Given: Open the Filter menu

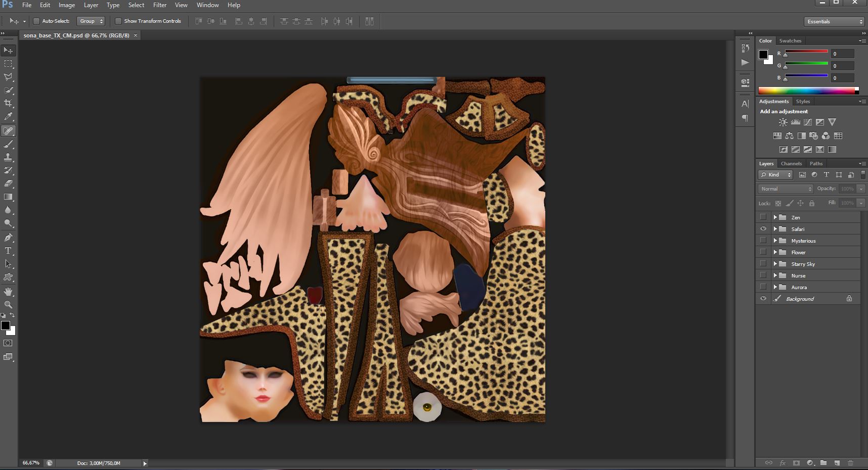Looking at the screenshot, I should [x=160, y=5].
